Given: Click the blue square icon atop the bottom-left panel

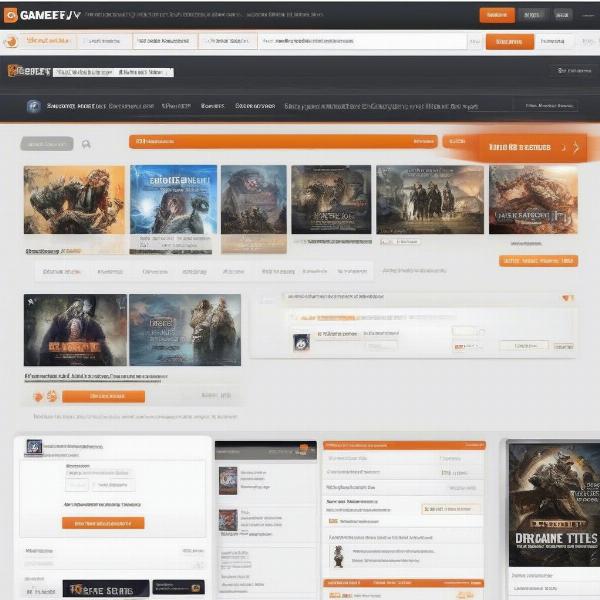Looking at the screenshot, I should tap(34, 447).
